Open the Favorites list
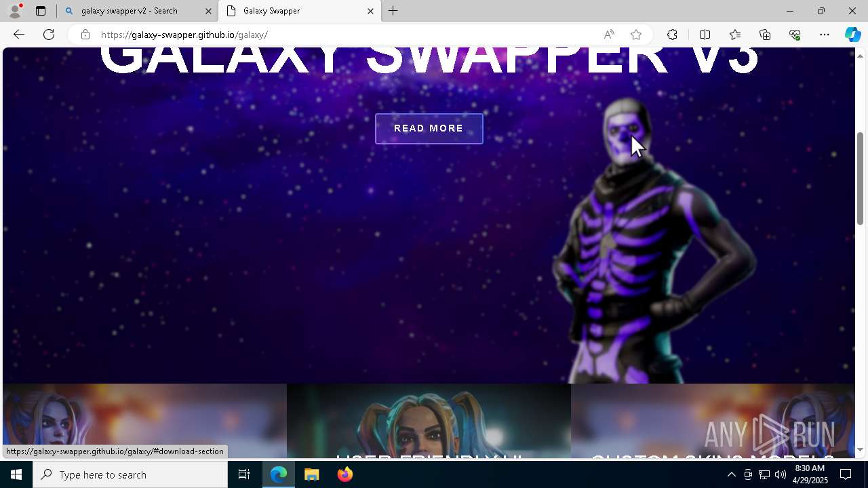The width and height of the screenshot is (868, 488). 735,35
